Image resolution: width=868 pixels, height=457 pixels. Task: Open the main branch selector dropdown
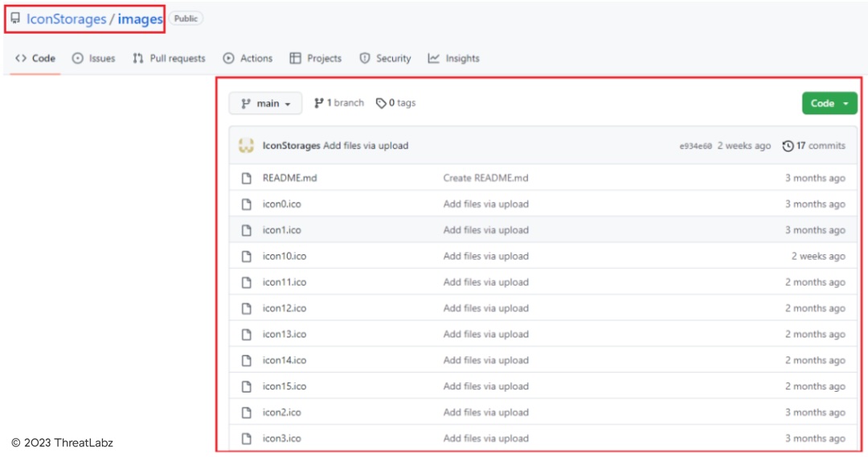pyautogui.click(x=265, y=103)
